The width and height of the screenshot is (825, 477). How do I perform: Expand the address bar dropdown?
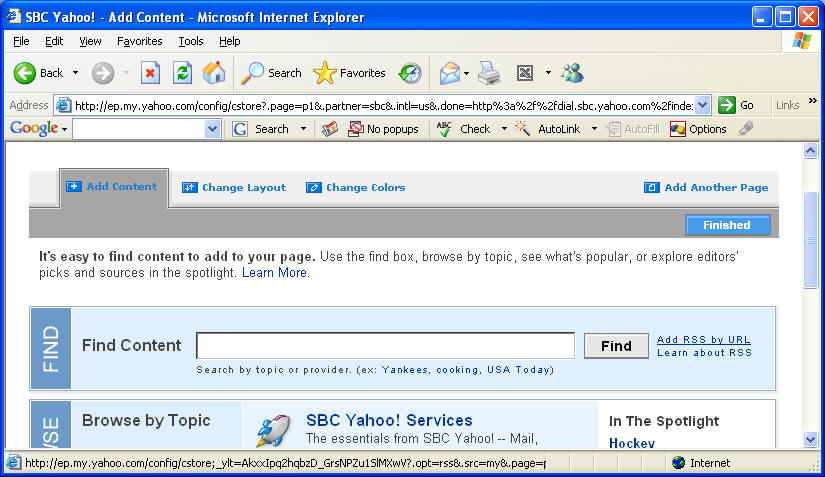[x=702, y=105]
